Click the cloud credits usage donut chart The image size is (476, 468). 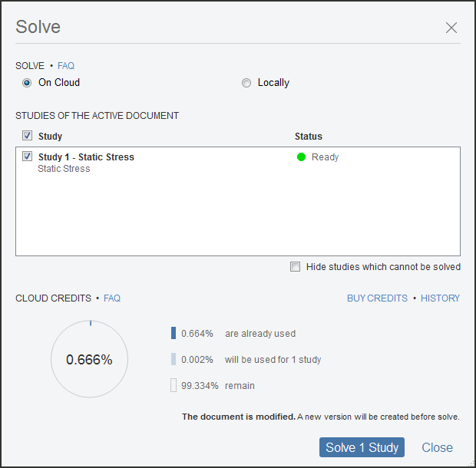[89, 359]
